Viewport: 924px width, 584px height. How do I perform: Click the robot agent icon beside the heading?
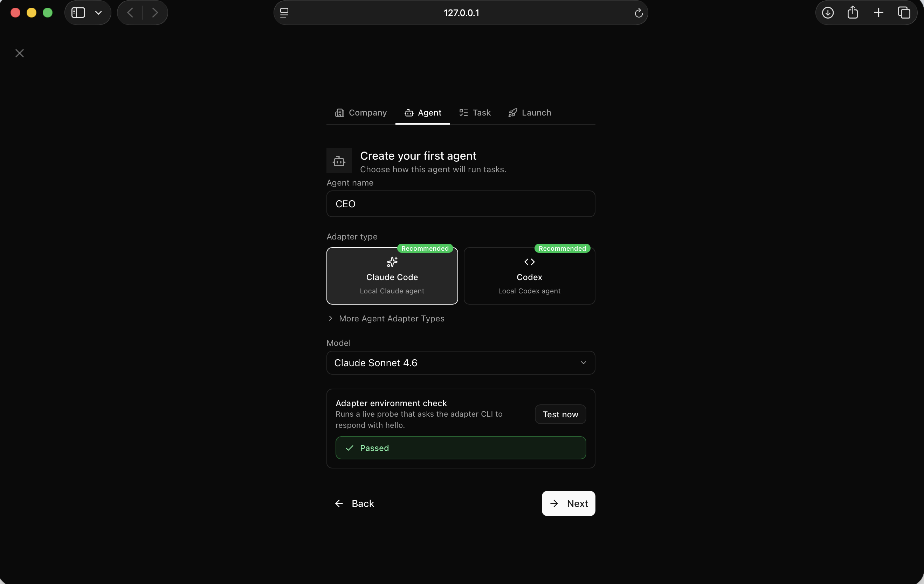coord(339,161)
